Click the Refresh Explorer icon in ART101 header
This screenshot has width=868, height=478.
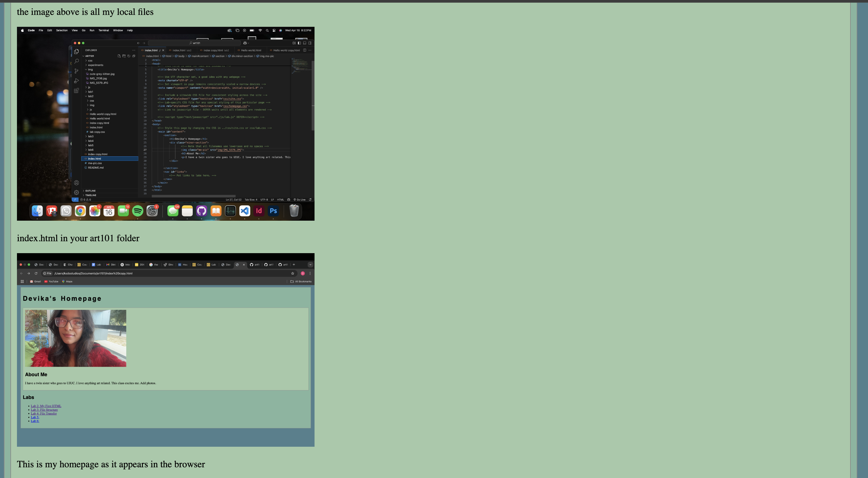129,56
